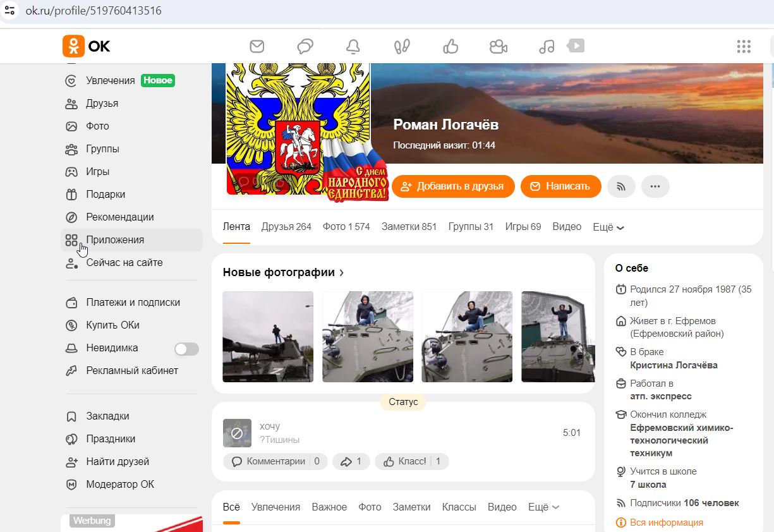Image resolution: width=774 pixels, height=532 pixels.
Task: Click the status post time 5:01
Action: click(x=572, y=433)
